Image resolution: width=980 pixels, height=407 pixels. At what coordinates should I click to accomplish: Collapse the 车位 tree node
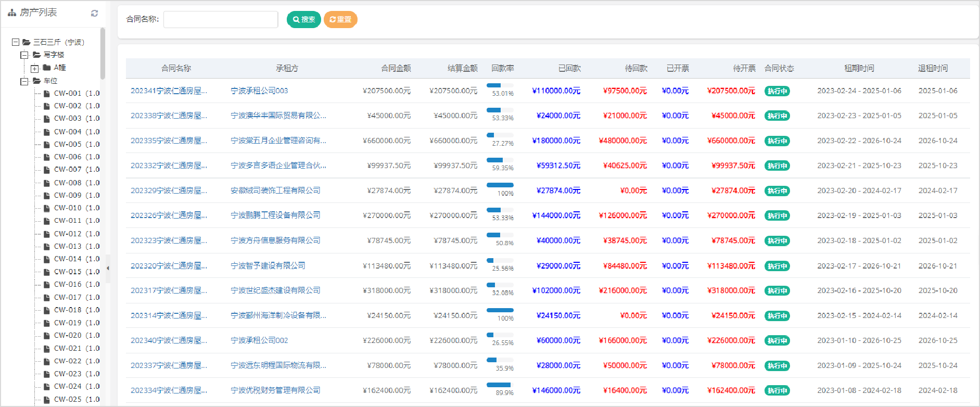point(24,81)
